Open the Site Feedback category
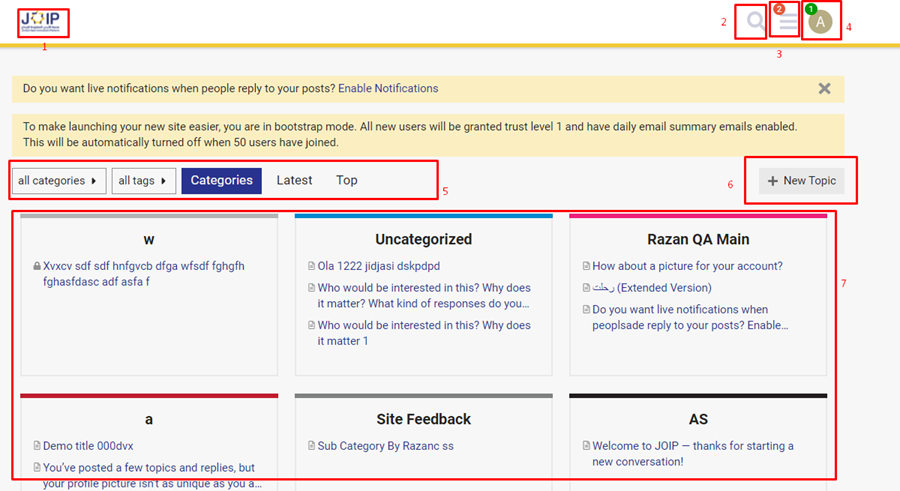 coord(423,419)
